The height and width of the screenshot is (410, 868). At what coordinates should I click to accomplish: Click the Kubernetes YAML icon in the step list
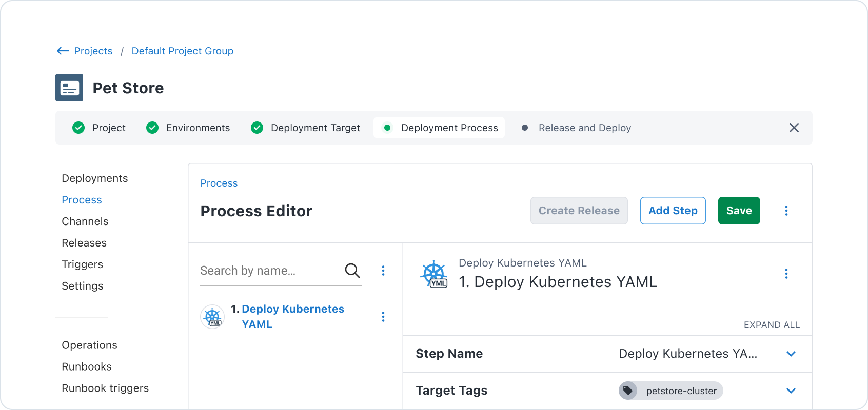pos(212,317)
